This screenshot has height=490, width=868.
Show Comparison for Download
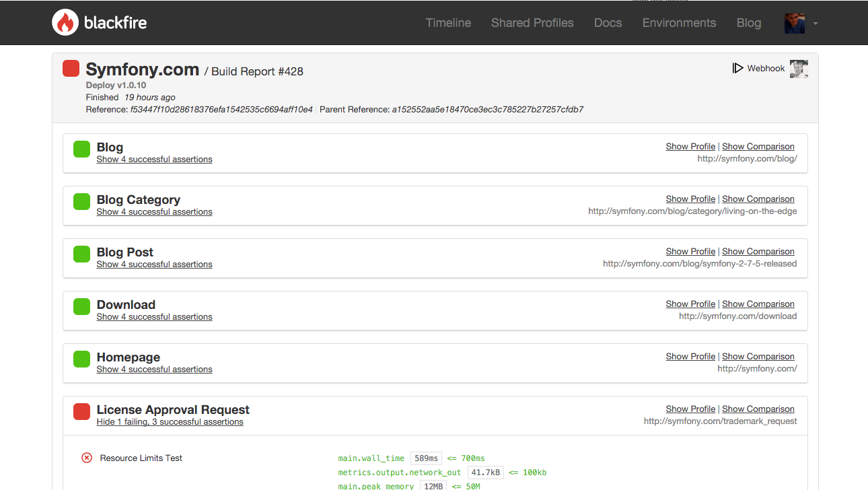(x=758, y=304)
